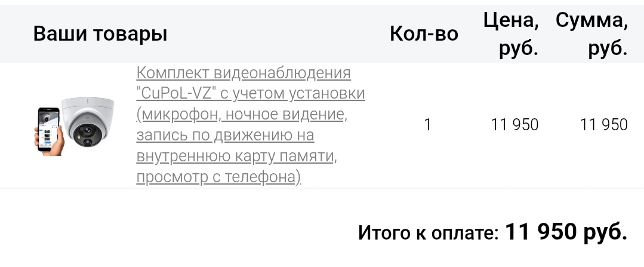Click the "Ваши товары" table header
Image resolution: width=644 pixels, height=267 pixels.
click(100, 33)
